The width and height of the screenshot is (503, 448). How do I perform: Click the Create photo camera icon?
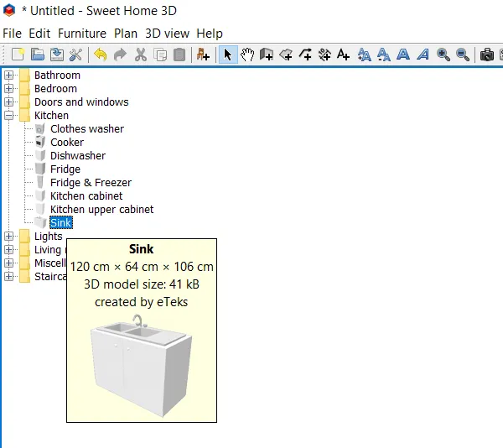(x=486, y=55)
